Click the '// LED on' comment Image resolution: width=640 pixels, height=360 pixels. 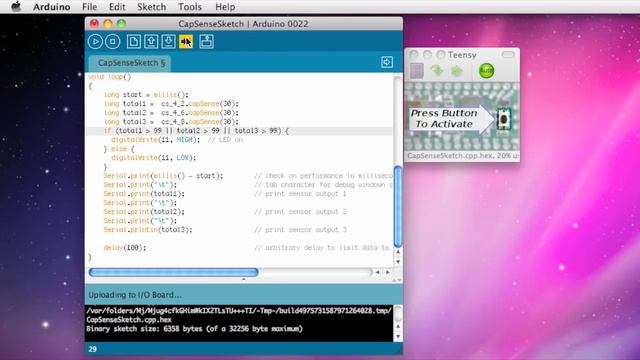225,140
